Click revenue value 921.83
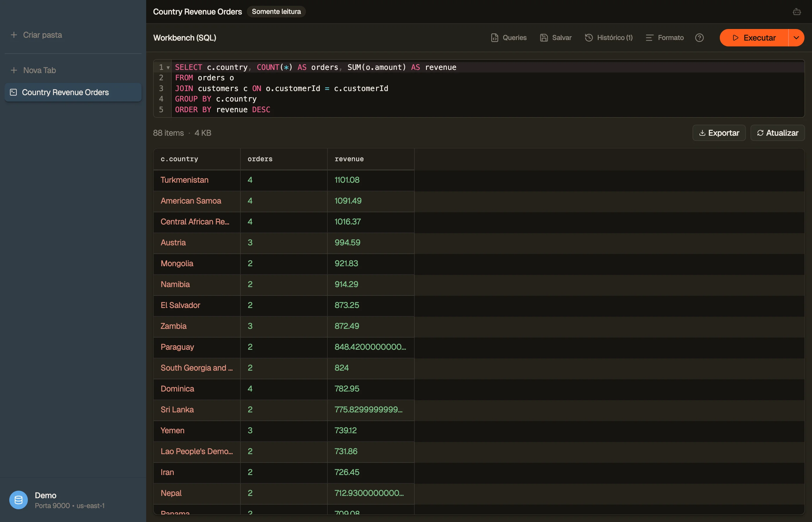812x522 pixels. 346,263
